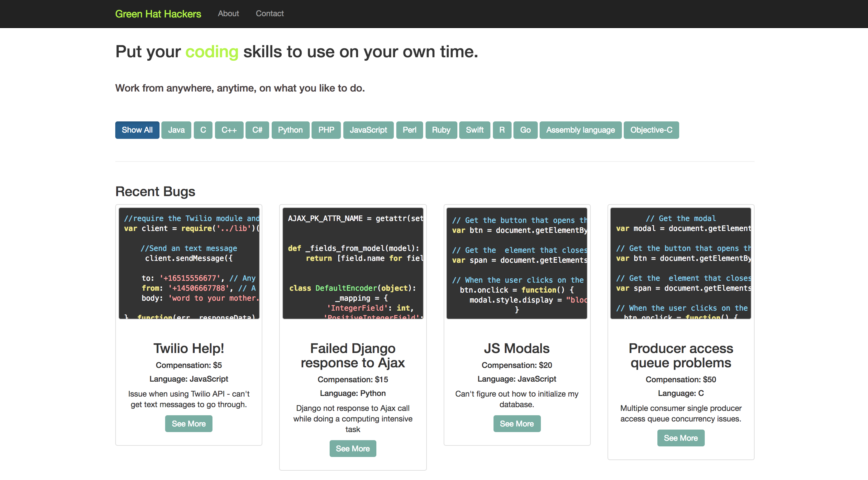Filter by Assembly language
The width and height of the screenshot is (868, 480).
point(580,130)
